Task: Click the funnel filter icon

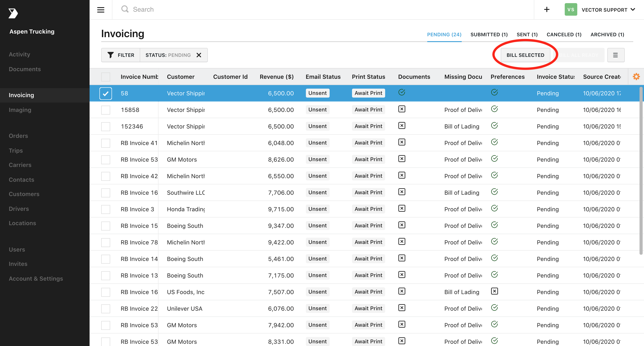Action: click(x=110, y=55)
